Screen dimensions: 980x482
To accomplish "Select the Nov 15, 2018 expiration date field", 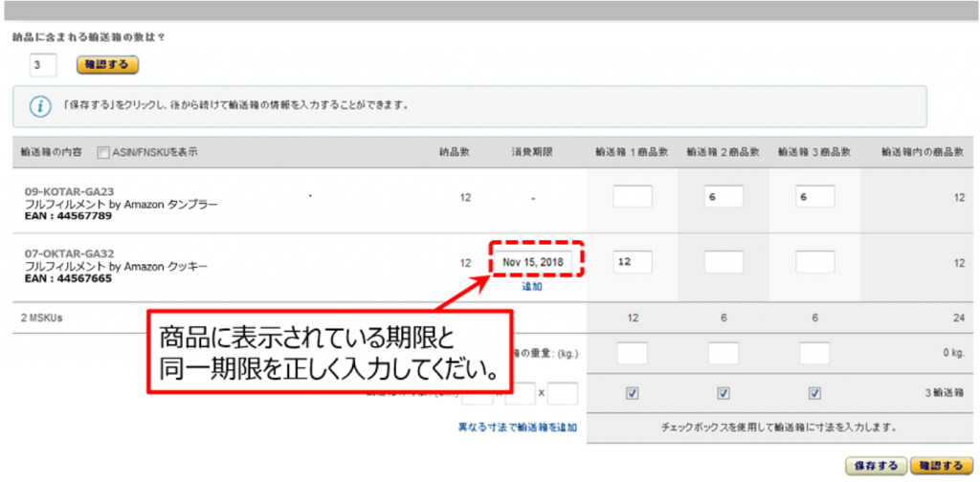I will (535, 261).
